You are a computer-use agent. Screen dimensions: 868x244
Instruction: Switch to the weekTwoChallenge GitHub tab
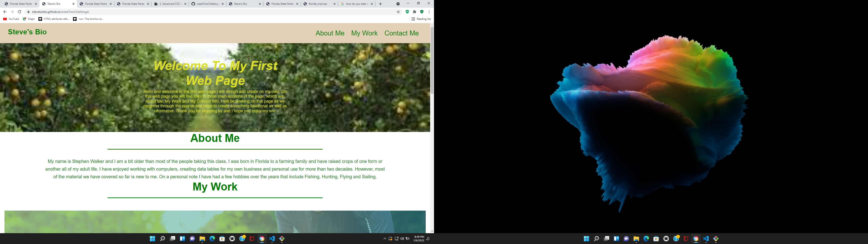pyautogui.click(x=208, y=4)
